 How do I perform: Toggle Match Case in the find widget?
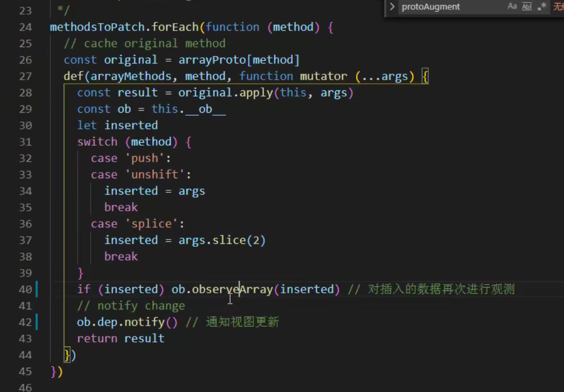point(512,7)
